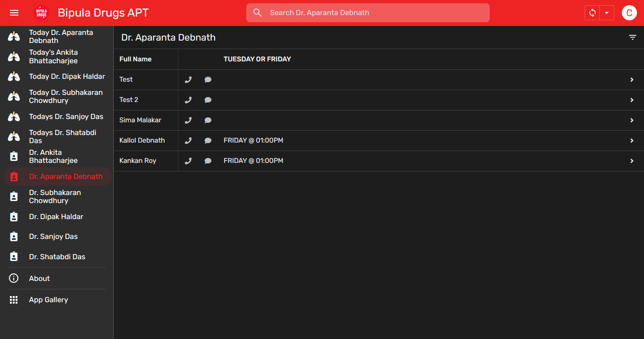Click the Full Name column header
644x339 pixels.
click(135, 59)
